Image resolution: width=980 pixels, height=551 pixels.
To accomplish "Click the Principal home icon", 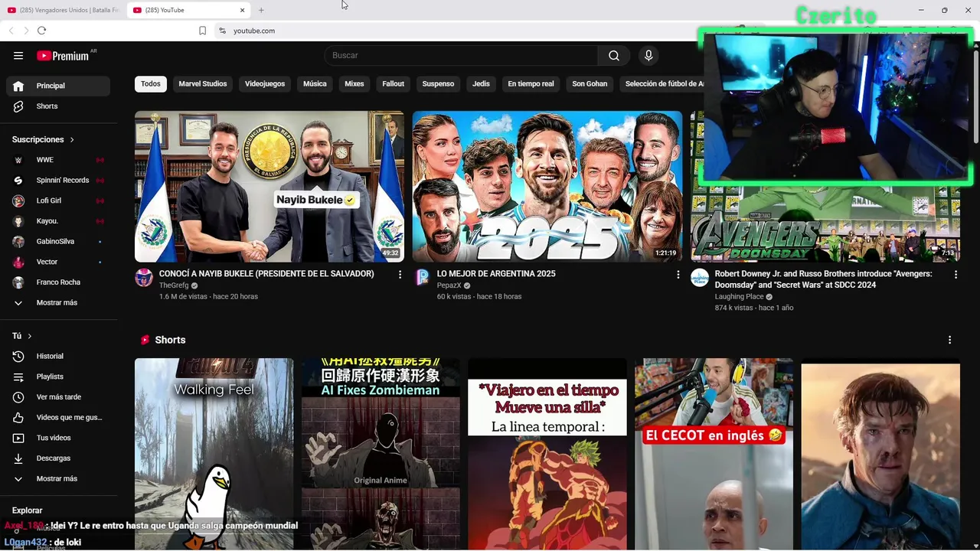I will (x=18, y=86).
